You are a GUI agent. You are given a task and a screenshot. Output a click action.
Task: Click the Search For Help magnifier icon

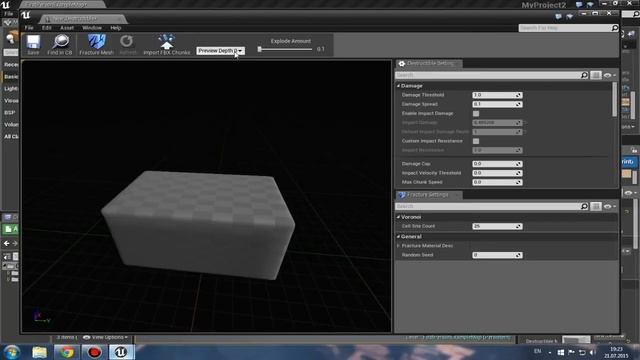[x=615, y=28]
